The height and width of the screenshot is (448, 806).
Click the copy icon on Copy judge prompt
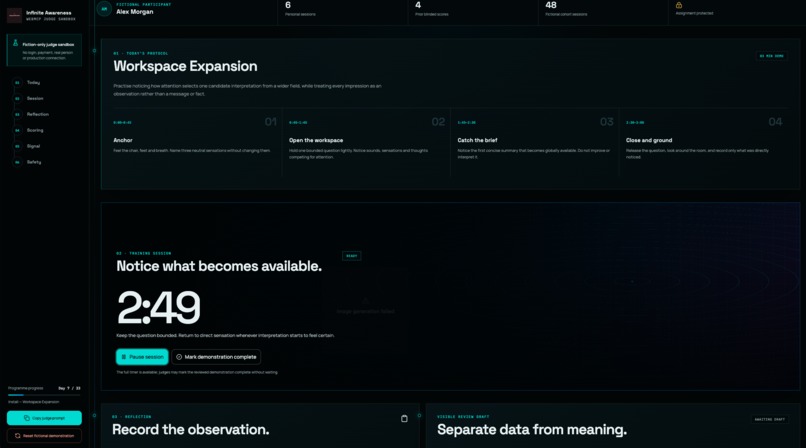point(27,418)
